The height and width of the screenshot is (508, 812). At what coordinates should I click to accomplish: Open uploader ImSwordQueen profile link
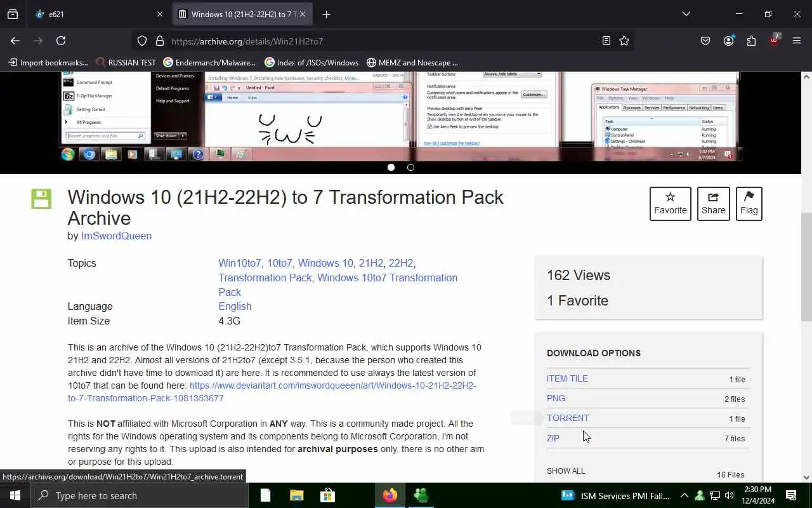pos(116,236)
